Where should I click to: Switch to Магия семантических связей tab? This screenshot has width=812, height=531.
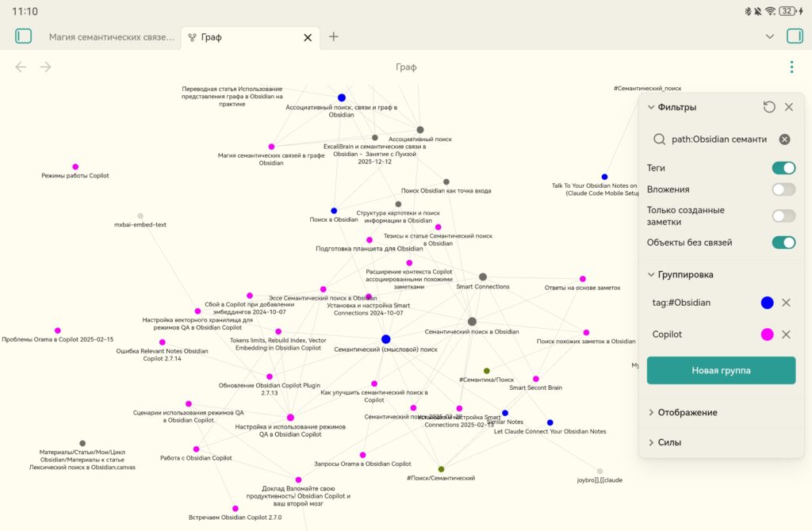111,36
